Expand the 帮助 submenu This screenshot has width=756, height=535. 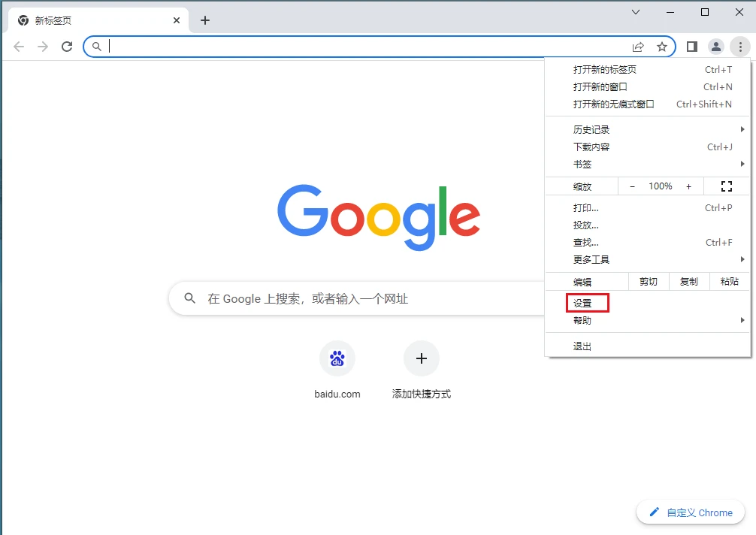point(648,321)
